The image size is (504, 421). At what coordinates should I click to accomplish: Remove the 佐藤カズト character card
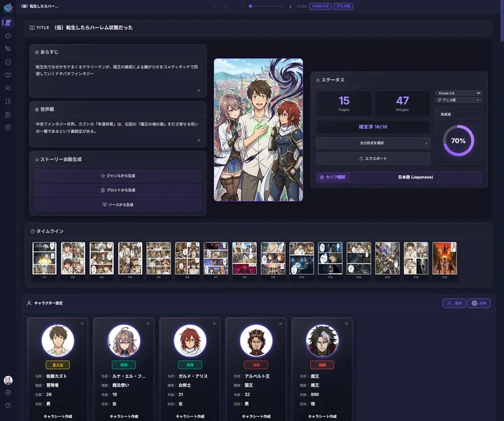point(82,324)
